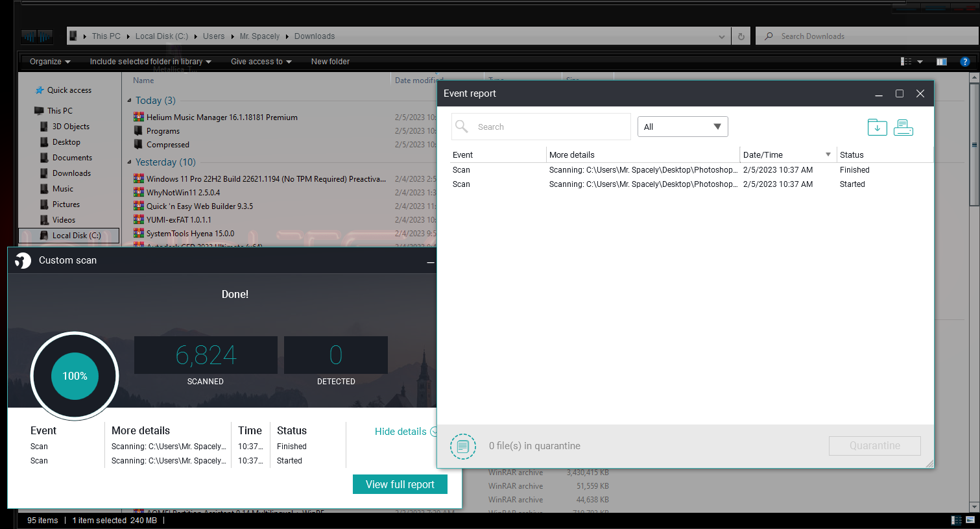The height and width of the screenshot is (529, 980).
Task: Click the This PC breadcrumb in address bar
Action: [106, 36]
